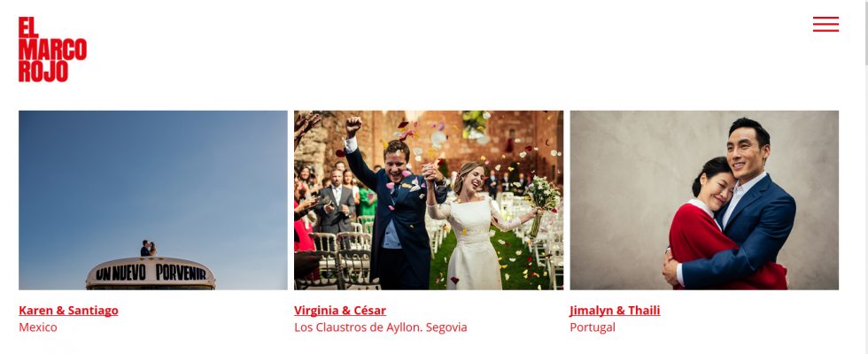Select the Portugal location text

pyautogui.click(x=593, y=327)
